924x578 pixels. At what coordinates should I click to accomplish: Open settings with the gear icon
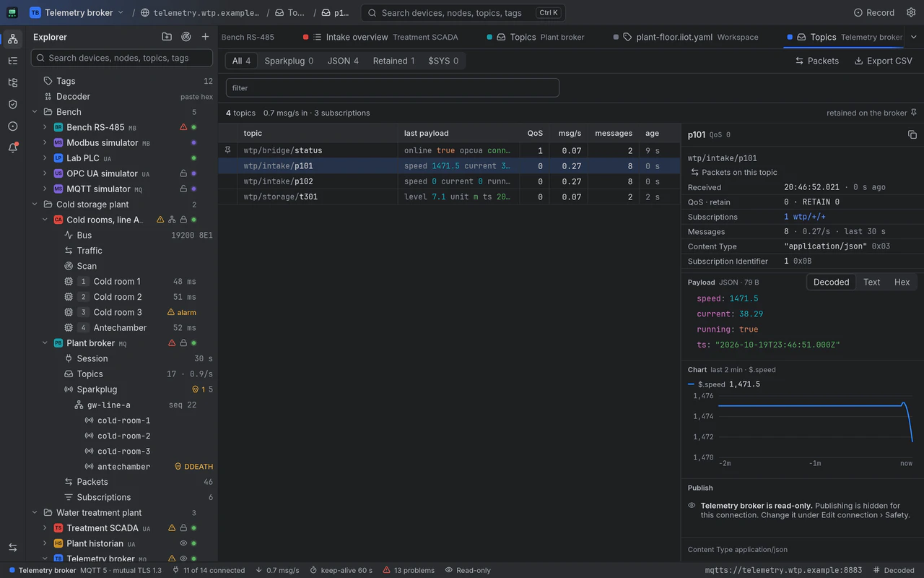[x=910, y=12]
